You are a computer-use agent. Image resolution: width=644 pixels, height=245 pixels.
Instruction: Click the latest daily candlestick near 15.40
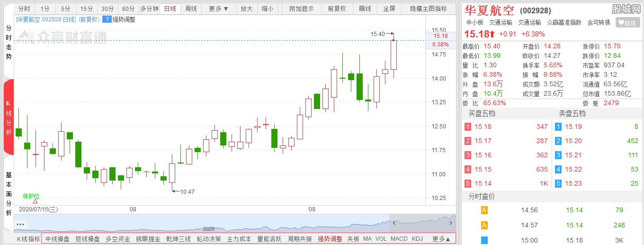coord(394,55)
